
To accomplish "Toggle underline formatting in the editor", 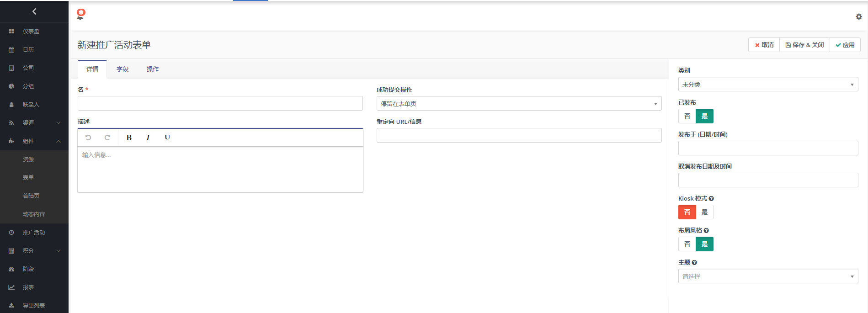I will [x=167, y=138].
